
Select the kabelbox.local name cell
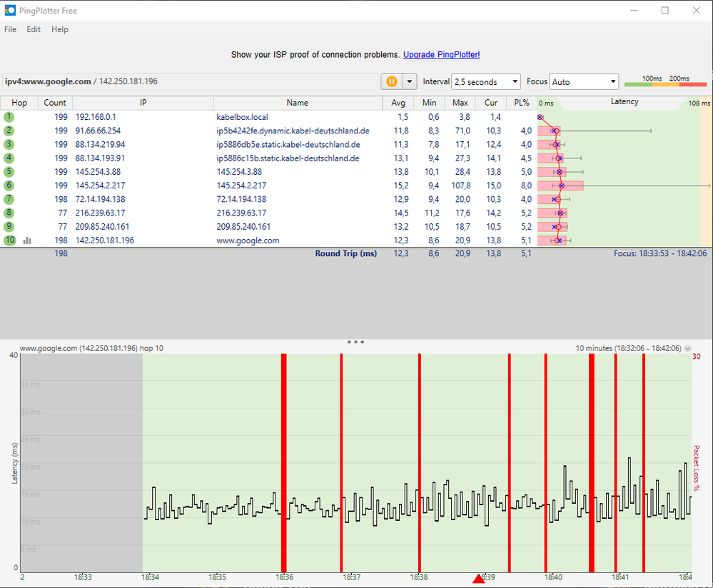tap(243, 117)
